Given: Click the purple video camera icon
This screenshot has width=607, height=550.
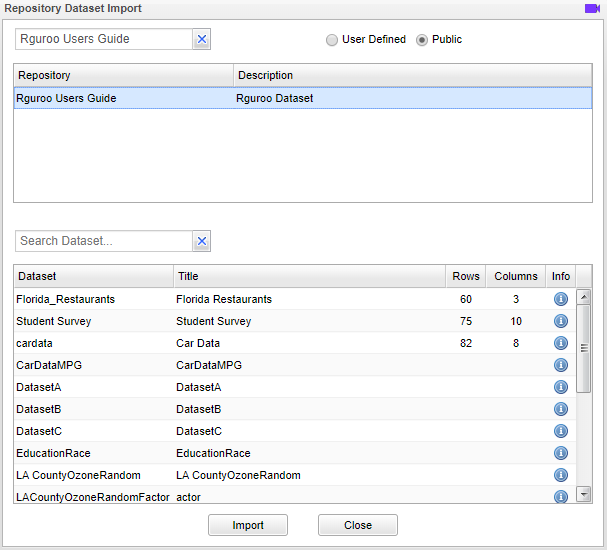Looking at the screenshot, I should pyautogui.click(x=591, y=8).
